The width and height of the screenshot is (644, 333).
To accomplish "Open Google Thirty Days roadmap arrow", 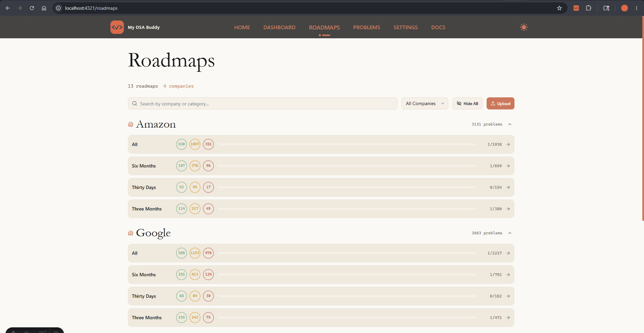I will pyautogui.click(x=508, y=296).
